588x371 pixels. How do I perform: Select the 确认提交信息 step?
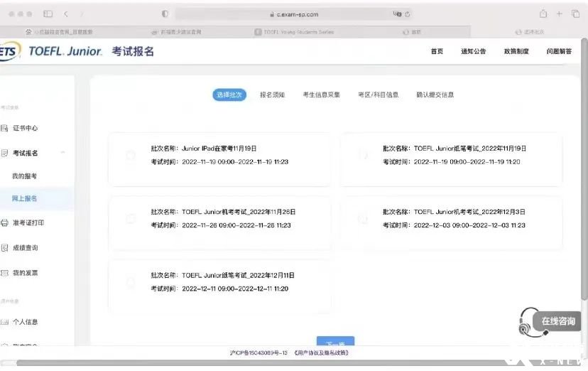pyautogui.click(x=435, y=95)
